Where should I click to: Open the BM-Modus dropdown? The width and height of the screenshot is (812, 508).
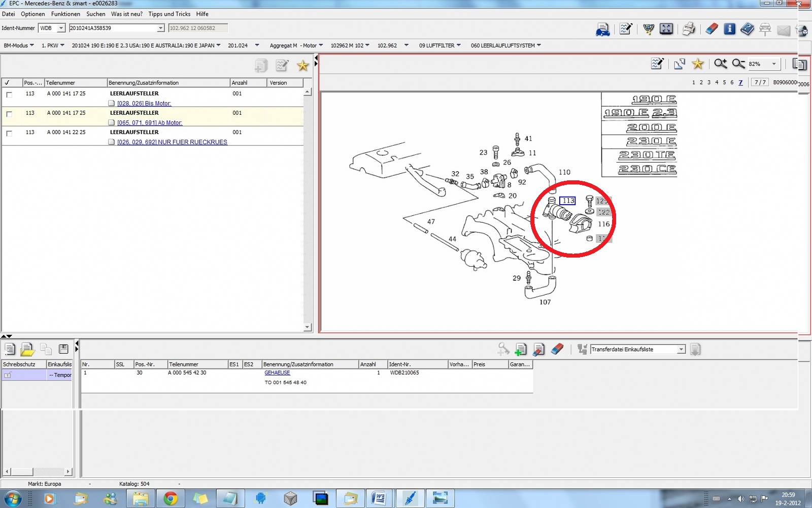pyautogui.click(x=19, y=45)
